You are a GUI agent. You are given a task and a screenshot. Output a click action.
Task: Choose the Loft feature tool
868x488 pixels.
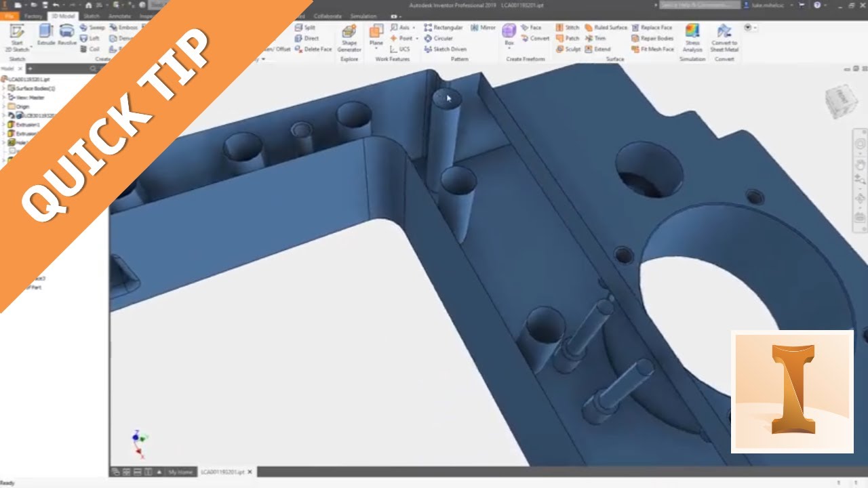pos(90,39)
